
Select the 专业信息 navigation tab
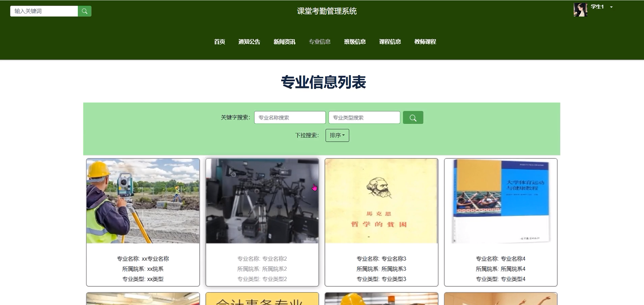pos(319,42)
